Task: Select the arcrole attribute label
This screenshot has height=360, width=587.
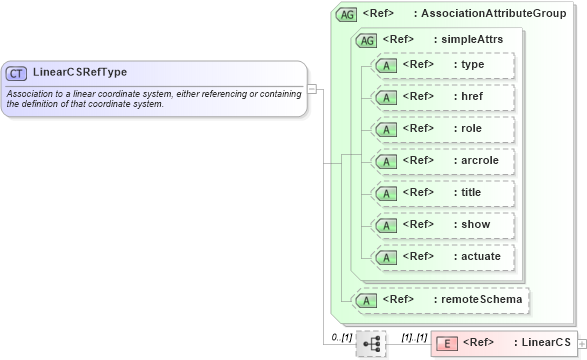Action: tap(480, 160)
